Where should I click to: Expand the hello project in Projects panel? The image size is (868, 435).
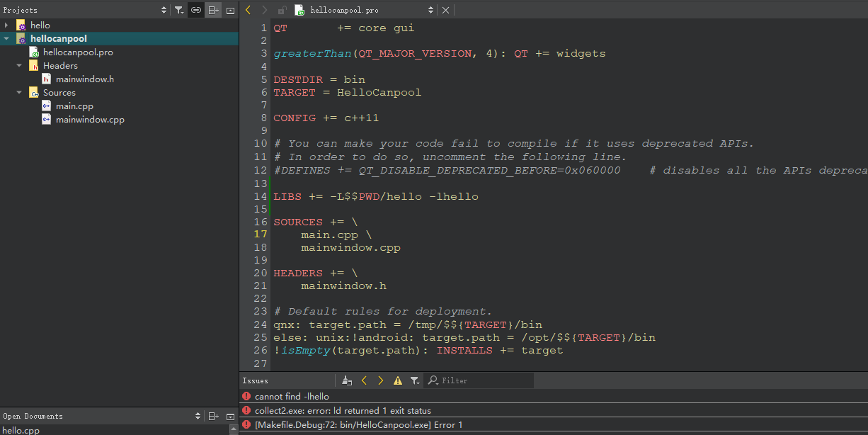pos(6,25)
